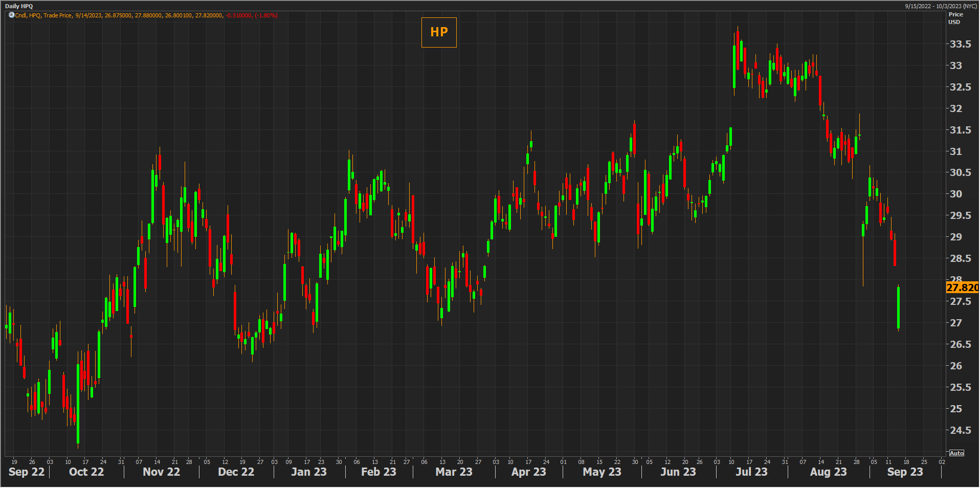Click the 30 price axis label
This screenshot has height=488, width=980.
[955, 194]
